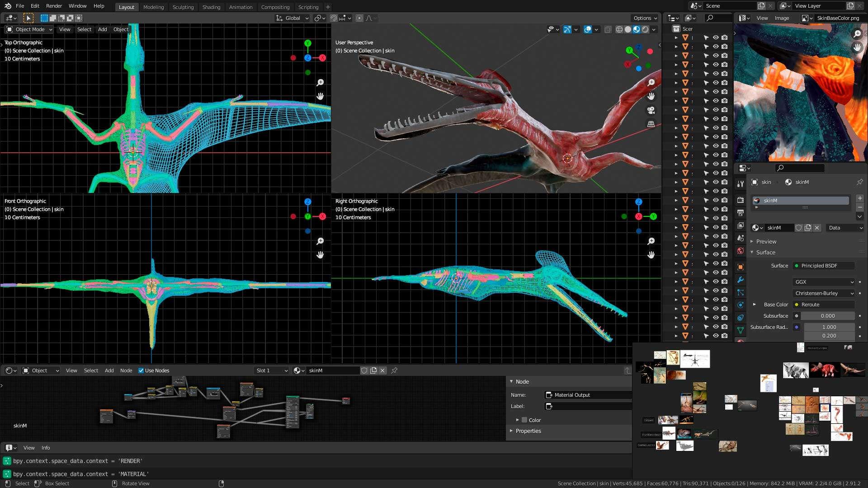
Task: Enable the Color checkbox in Node panel
Action: pos(524,420)
